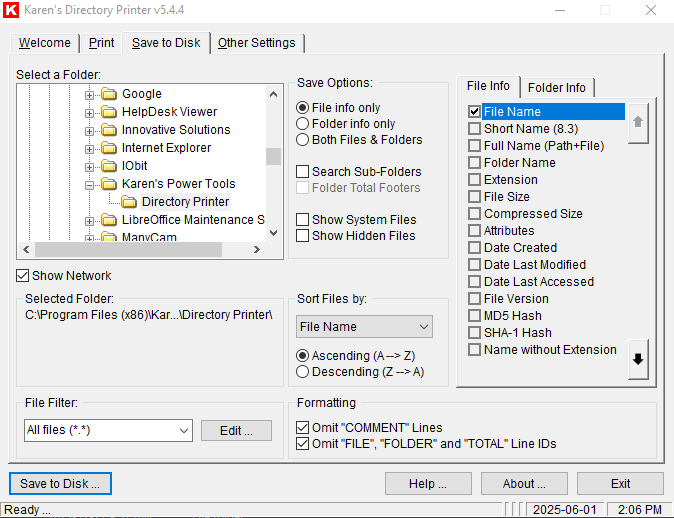Select Both Files & Folders option
This screenshot has height=518, width=674.
303,140
